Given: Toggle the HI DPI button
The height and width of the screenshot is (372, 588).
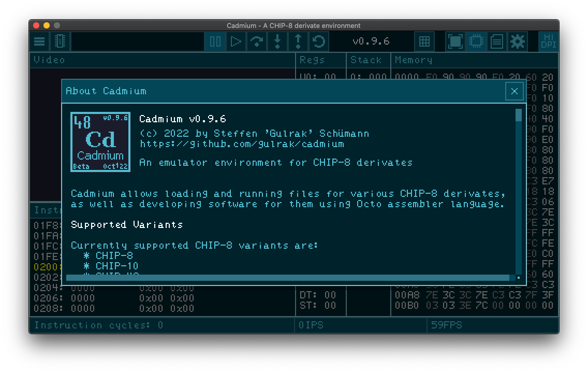Looking at the screenshot, I should point(548,41).
